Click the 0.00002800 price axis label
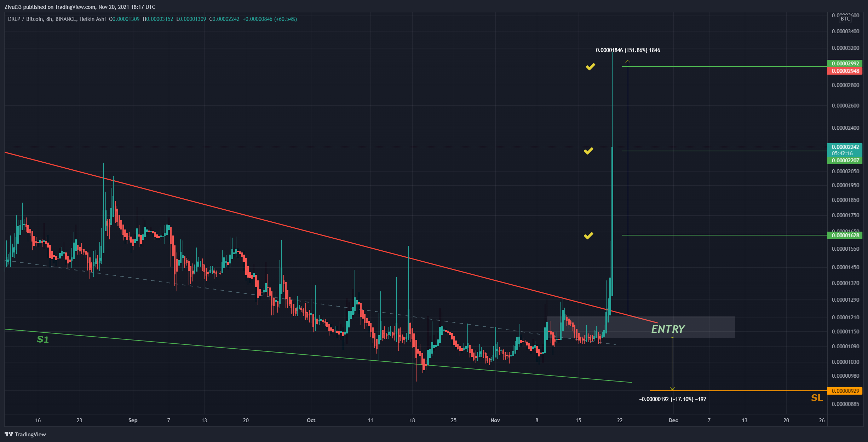 (845, 85)
